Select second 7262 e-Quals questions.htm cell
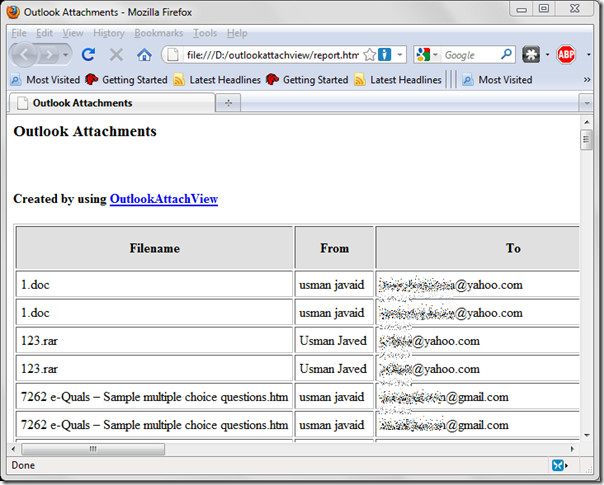This screenshot has height=485, width=604. pos(154,425)
